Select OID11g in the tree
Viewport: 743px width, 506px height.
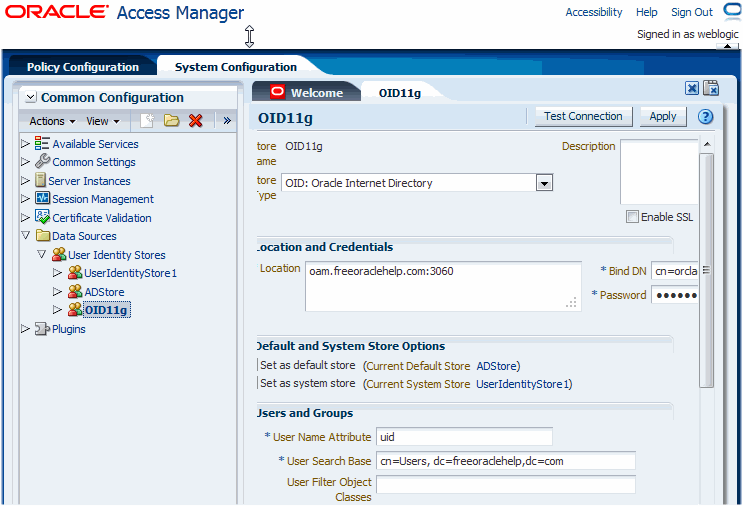tap(106, 310)
